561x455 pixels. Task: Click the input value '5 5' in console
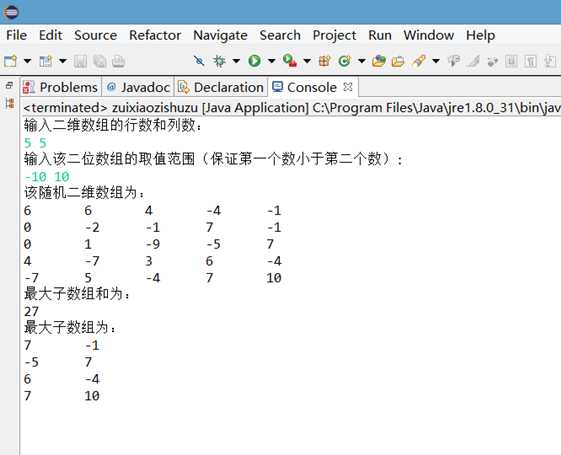click(35, 143)
